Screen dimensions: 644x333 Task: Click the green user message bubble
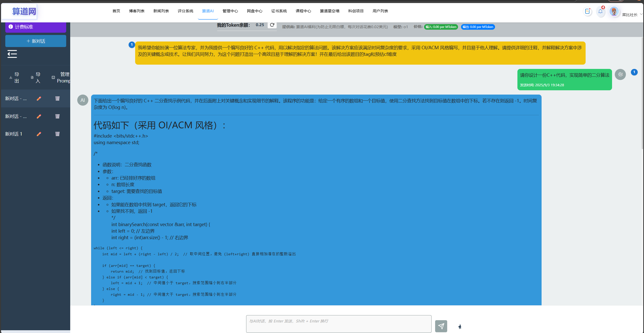[x=564, y=79]
